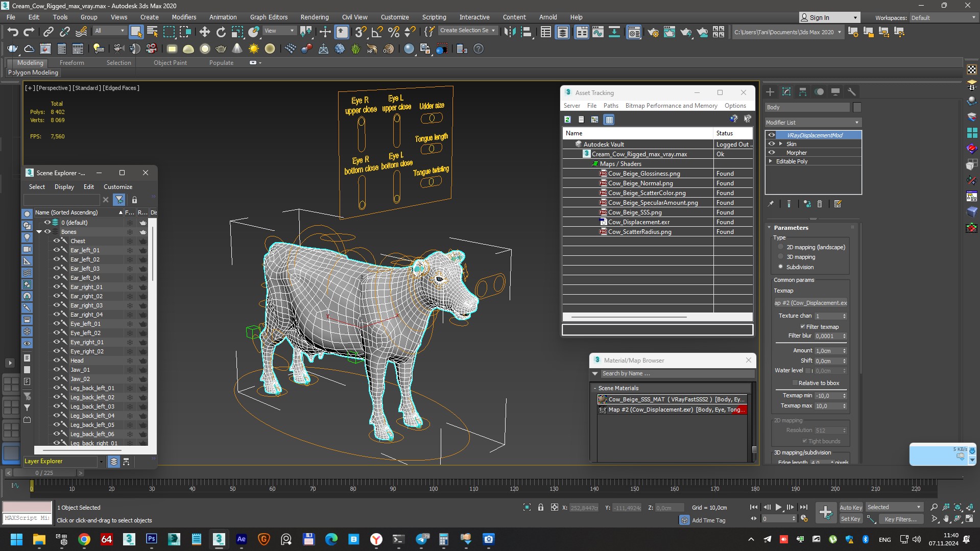Image resolution: width=980 pixels, height=551 pixels.
Task: Select Subdivision displacement type radio button
Action: pyautogui.click(x=780, y=267)
